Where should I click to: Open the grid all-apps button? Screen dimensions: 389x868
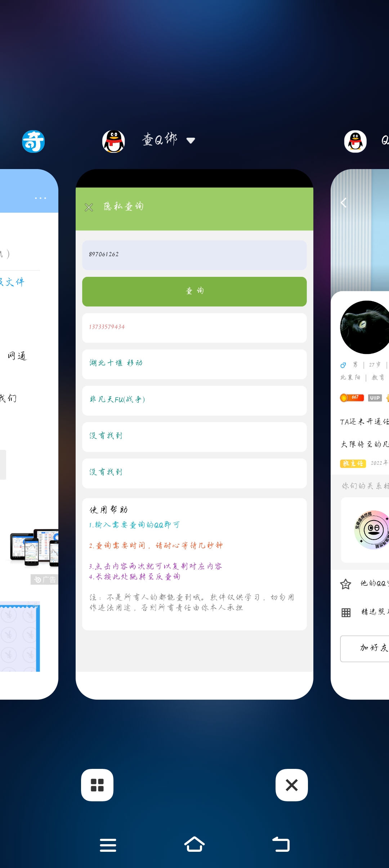coord(97,785)
